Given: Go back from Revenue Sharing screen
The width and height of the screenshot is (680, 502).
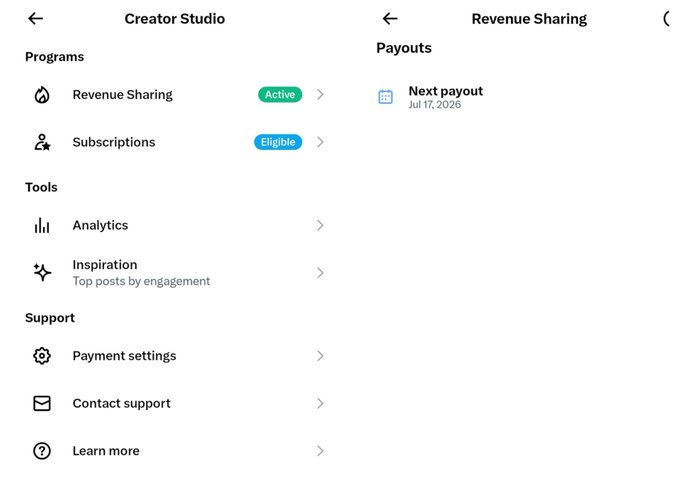Looking at the screenshot, I should (390, 18).
